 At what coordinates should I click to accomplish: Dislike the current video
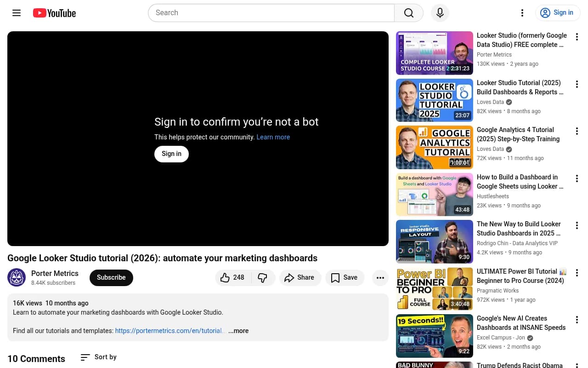pos(263,278)
